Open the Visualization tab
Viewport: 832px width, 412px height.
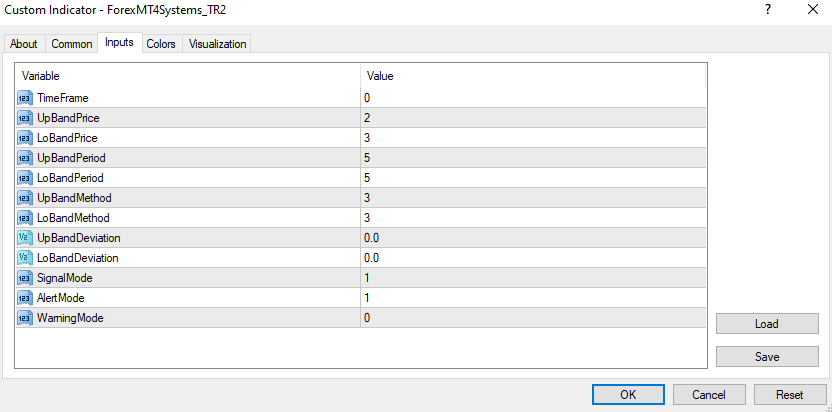click(x=217, y=44)
